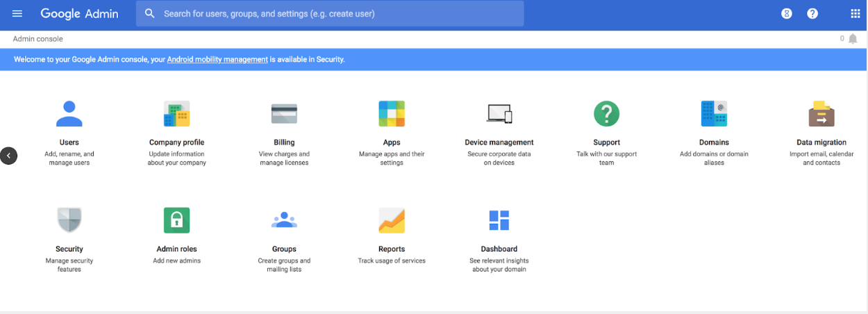Open the Billing credit card icon
868x314 pixels.
click(x=284, y=113)
